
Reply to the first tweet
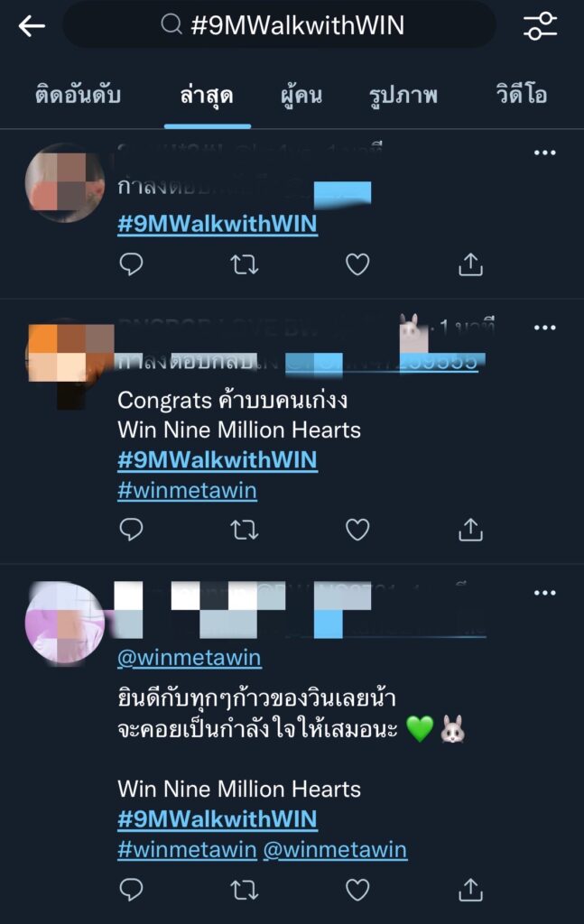click(x=131, y=264)
